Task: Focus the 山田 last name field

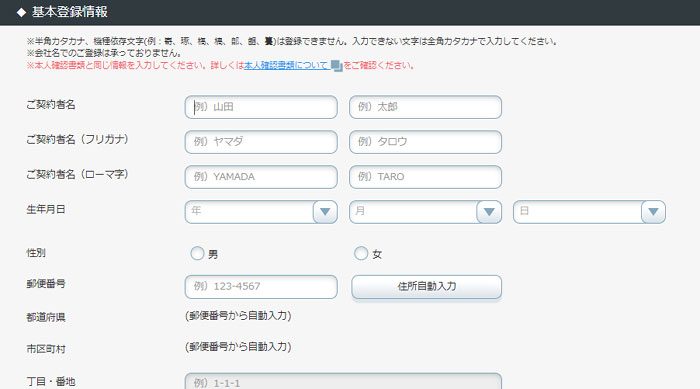Action: (x=261, y=107)
